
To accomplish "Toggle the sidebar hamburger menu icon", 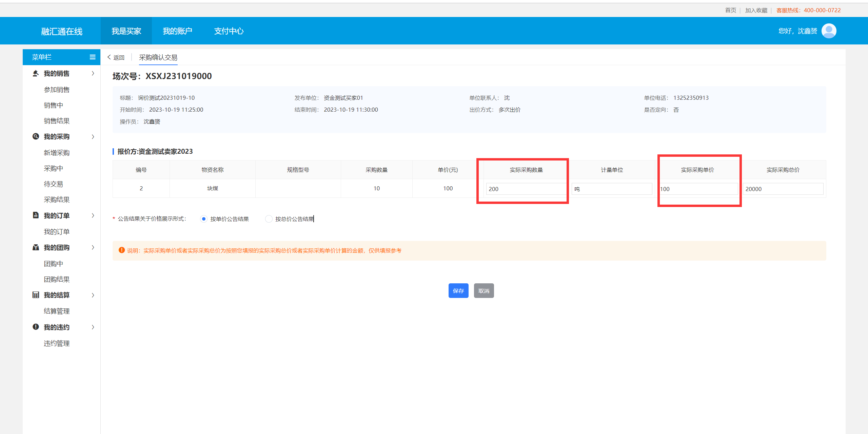I will point(92,57).
